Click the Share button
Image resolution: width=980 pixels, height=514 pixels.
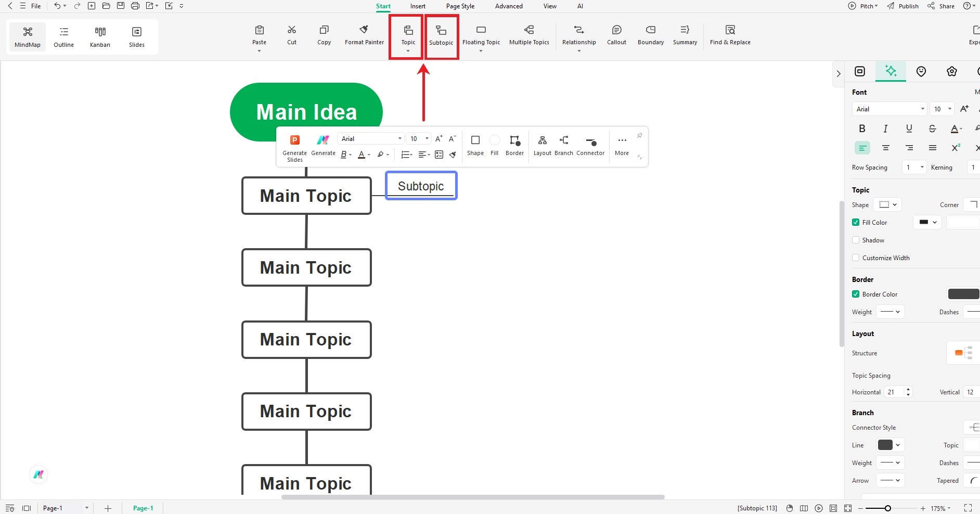941,6
